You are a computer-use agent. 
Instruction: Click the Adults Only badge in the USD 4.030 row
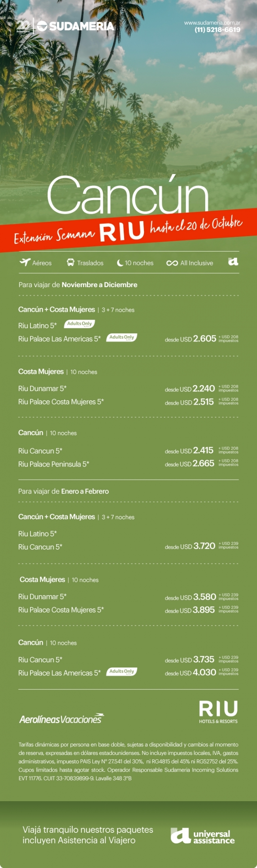pyautogui.click(x=122, y=671)
